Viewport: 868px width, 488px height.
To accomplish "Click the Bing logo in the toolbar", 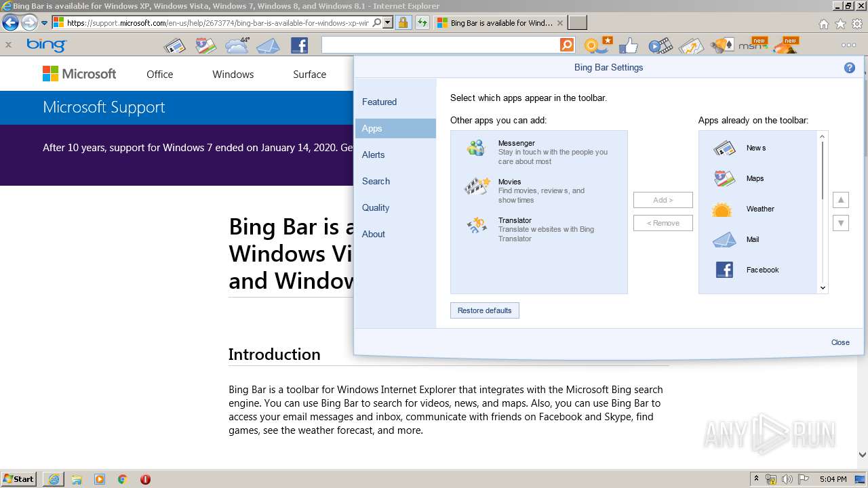I will click(46, 45).
